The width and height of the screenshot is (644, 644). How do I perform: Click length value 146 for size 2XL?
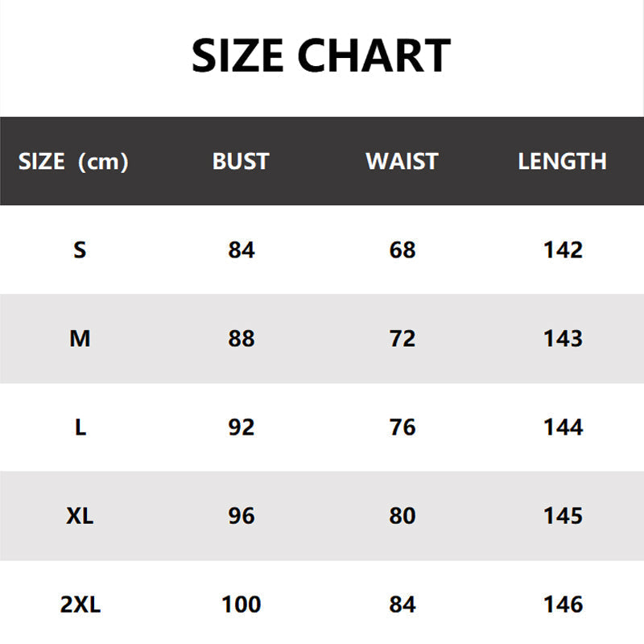(x=563, y=604)
